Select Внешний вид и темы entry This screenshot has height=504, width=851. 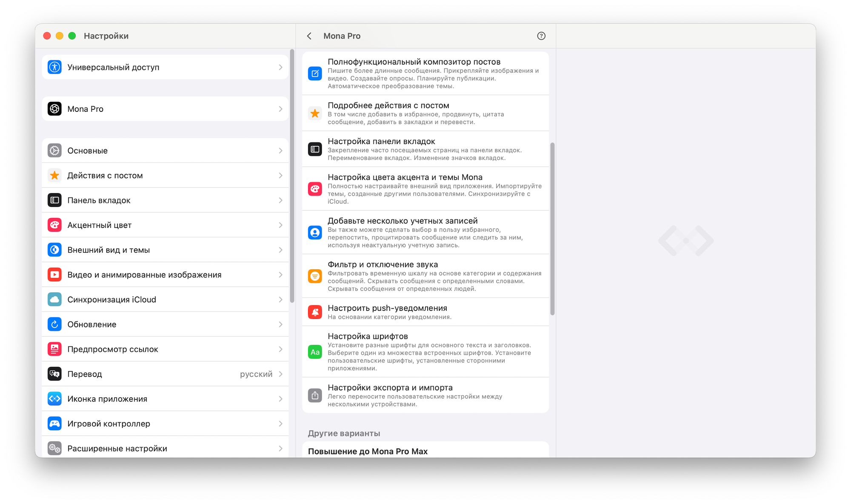coord(109,250)
